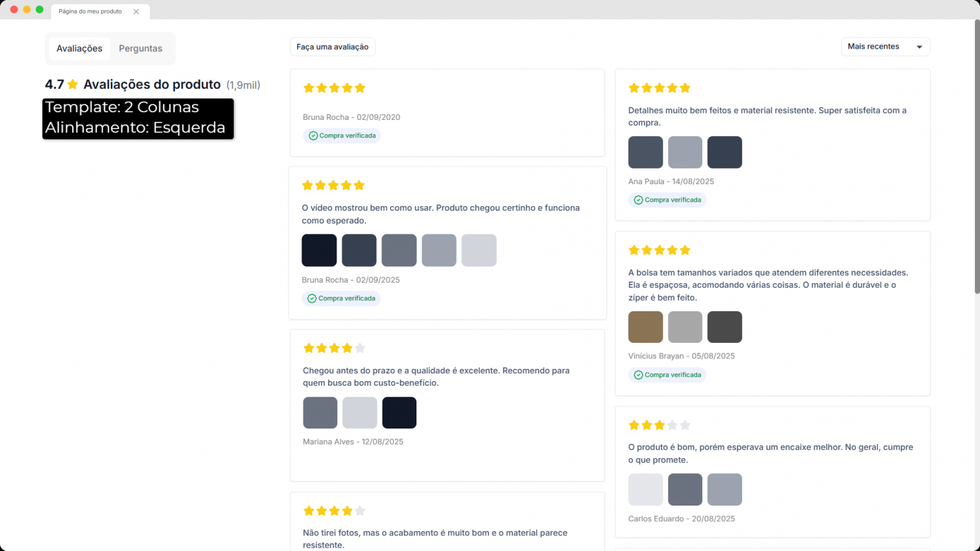The width and height of the screenshot is (980, 551).
Task: Click the Compra verificada badge on the 2020 review
Action: pyautogui.click(x=342, y=136)
